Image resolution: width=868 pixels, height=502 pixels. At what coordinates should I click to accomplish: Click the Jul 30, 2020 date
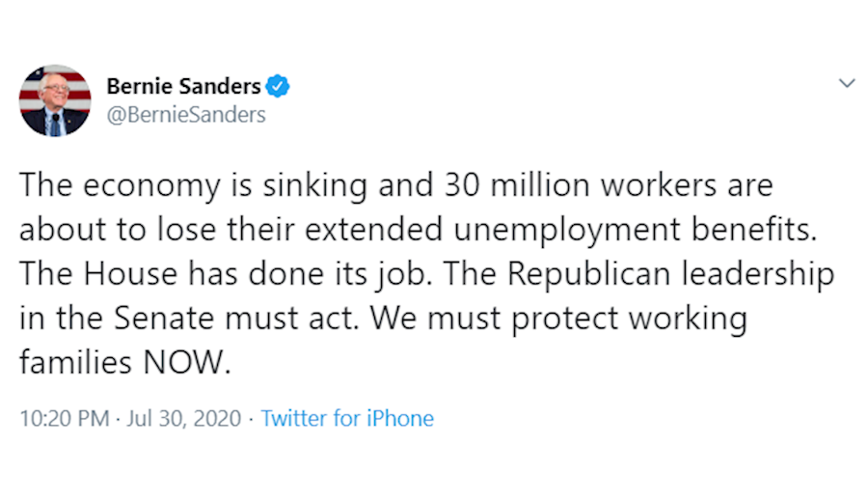coord(182,418)
